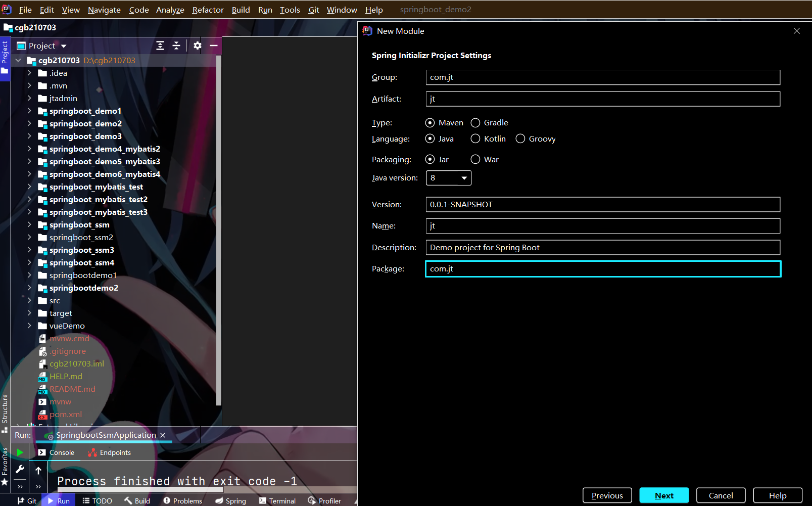Click the Next button
The image size is (812, 506).
coord(664,495)
